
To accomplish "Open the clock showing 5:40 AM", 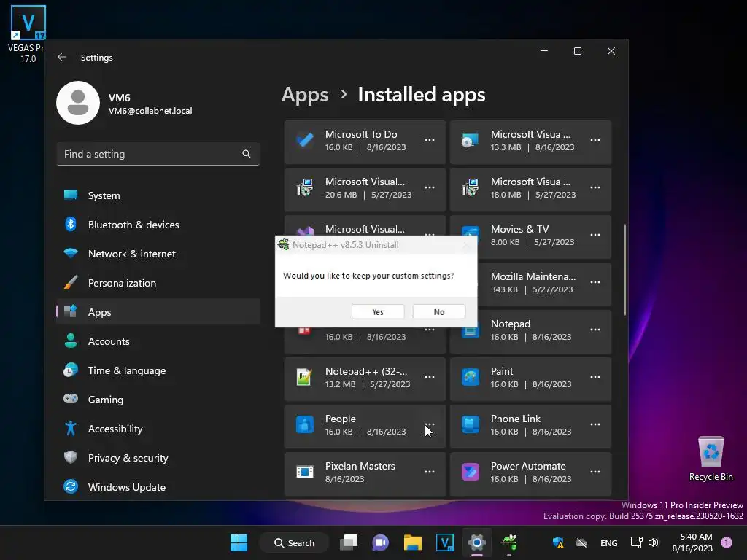I will (692, 542).
